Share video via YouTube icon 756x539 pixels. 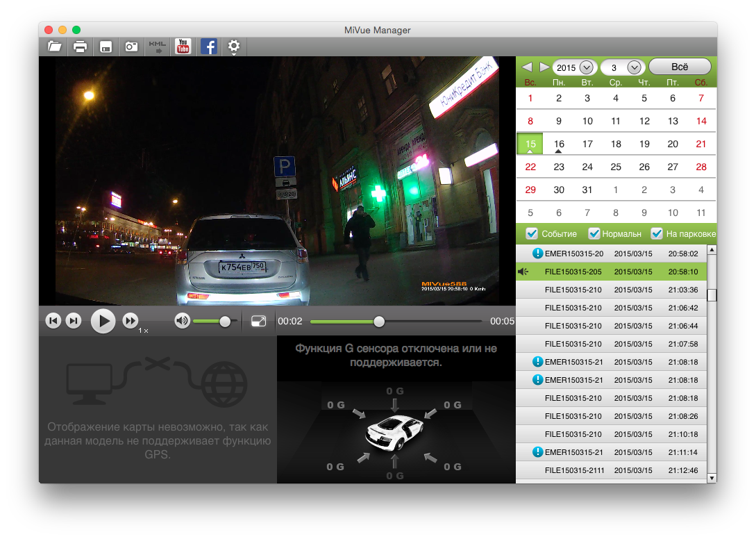[x=183, y=47]
